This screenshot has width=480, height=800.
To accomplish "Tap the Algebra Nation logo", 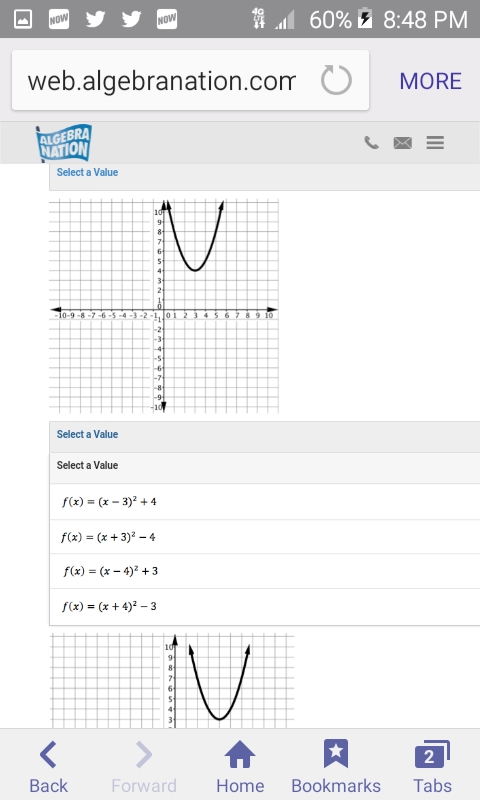I will pos(64,143).
